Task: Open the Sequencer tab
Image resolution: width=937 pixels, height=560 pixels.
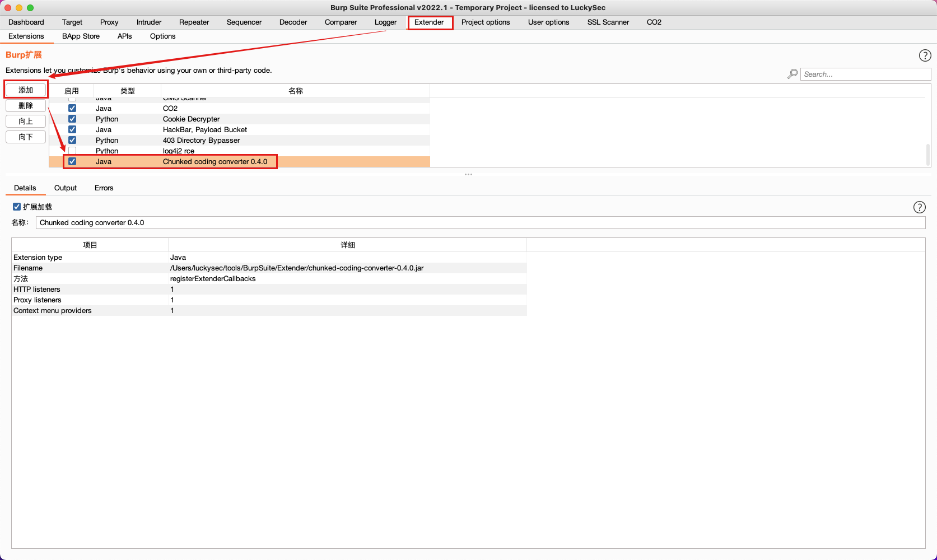Action: point(244,22)
